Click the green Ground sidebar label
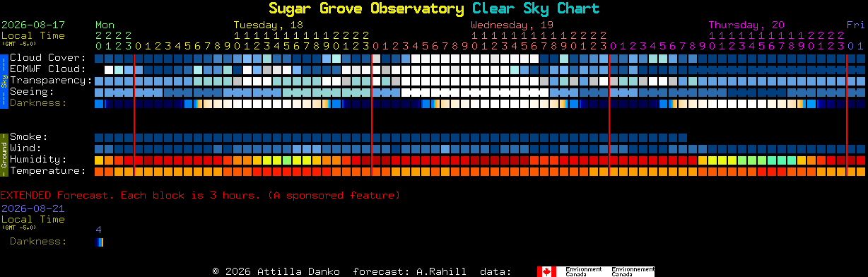The height and width of the screenshot is (277, 868). coord(4,154)
